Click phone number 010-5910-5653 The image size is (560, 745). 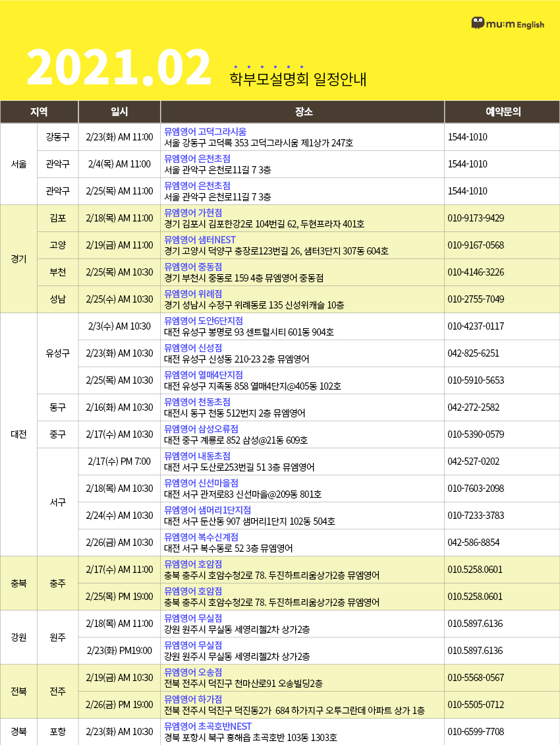[x=476, y=381]
